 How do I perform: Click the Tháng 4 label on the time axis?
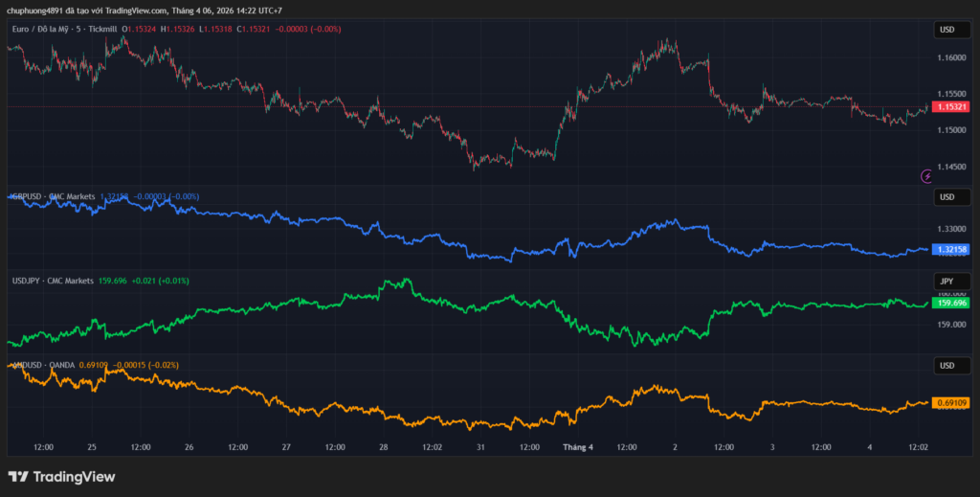click(x=578, y=447)
